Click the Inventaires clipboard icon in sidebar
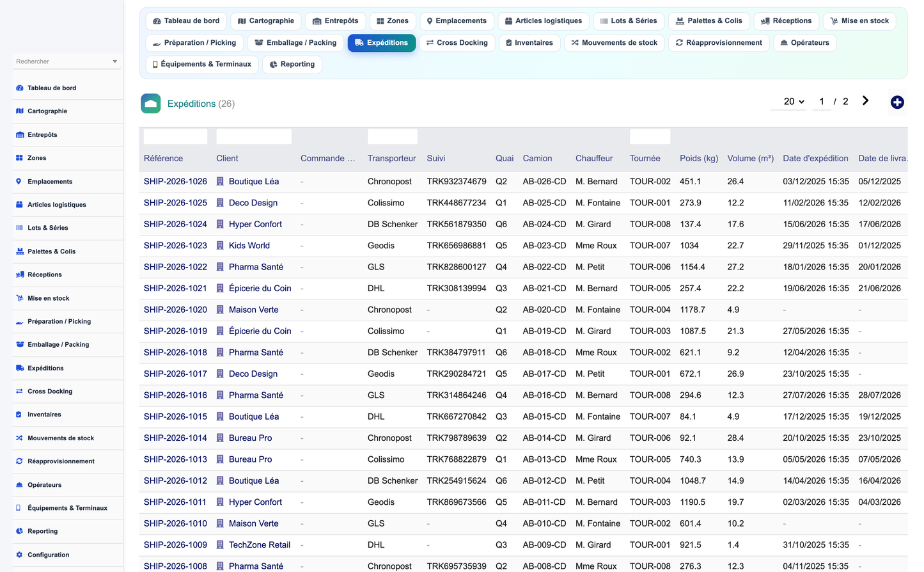This screenshot has height=572, width=924. pos(19,415)
